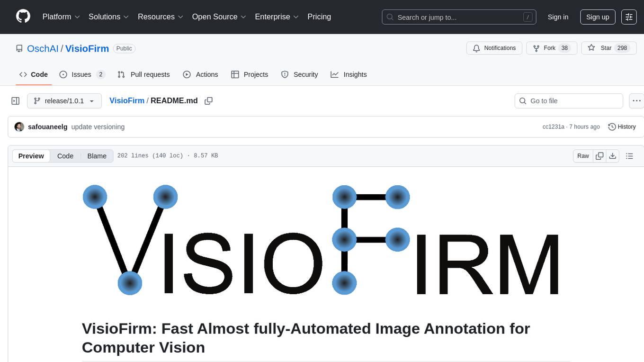Open the release/1.0.1 branch dropdown

[x=64, y=101]
